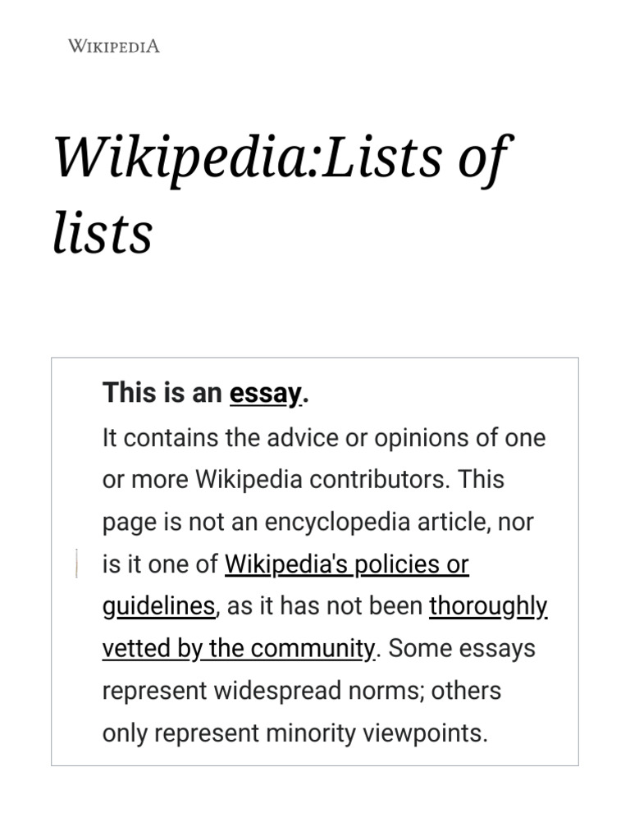The height and width of the screenshot is (840, 630).
Task: Click the small vertical mark left of the notice text
Action: click(x=76, y=564)
